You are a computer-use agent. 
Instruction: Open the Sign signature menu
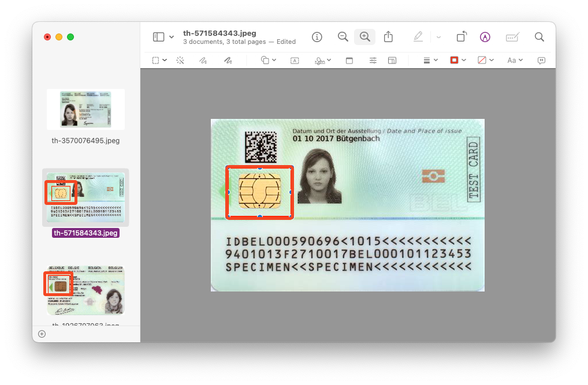click(322, 61)
